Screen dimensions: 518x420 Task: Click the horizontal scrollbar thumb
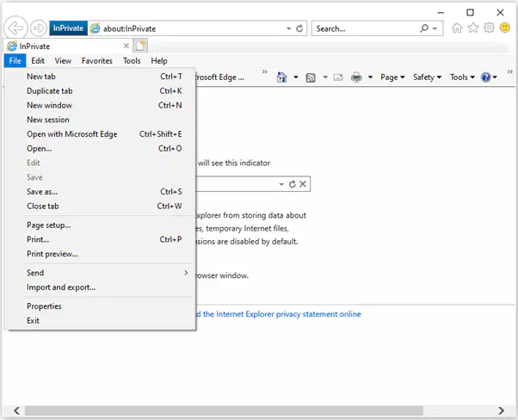click(224, 411)
